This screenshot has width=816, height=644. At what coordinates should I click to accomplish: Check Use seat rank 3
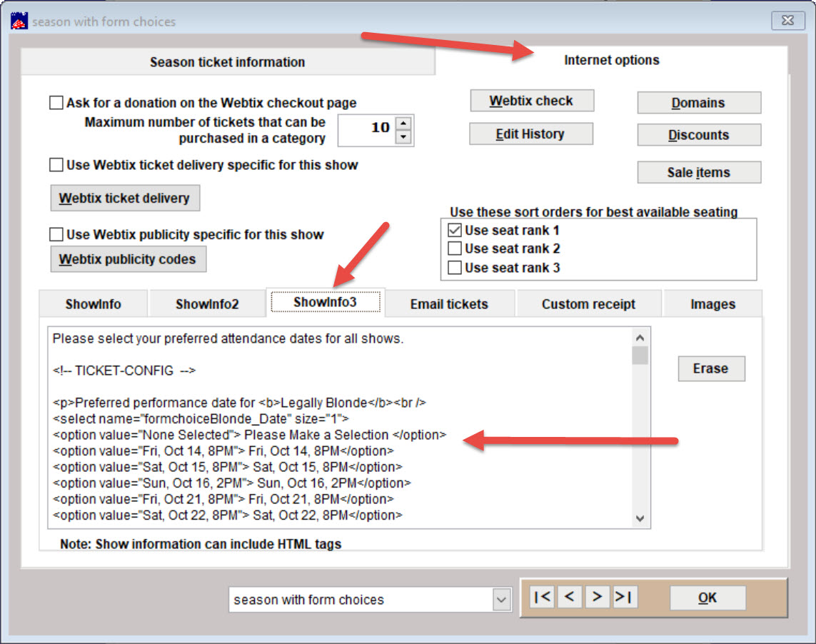click(455, 268)
